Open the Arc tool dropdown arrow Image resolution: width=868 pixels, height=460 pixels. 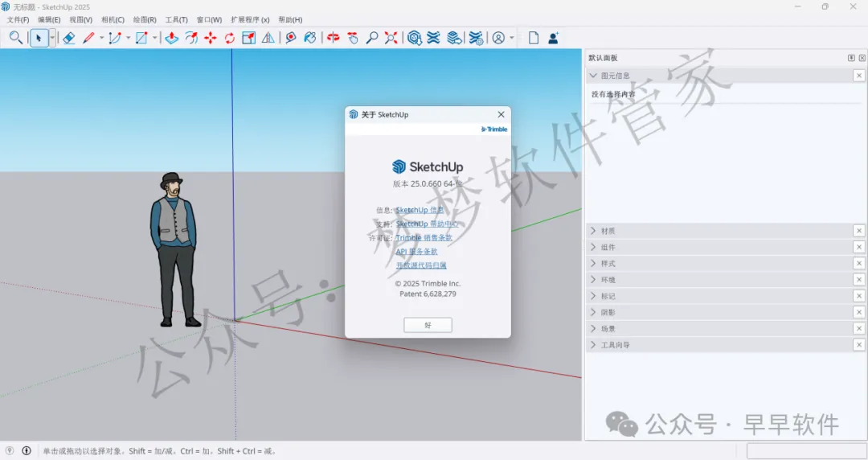tap(128, 38)
